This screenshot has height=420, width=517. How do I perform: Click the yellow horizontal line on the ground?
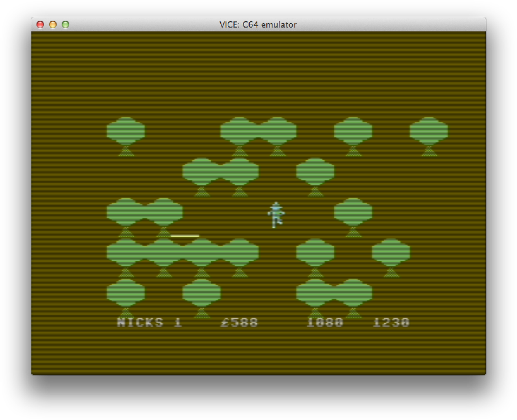pyautogui.click(x=185, y=236)
